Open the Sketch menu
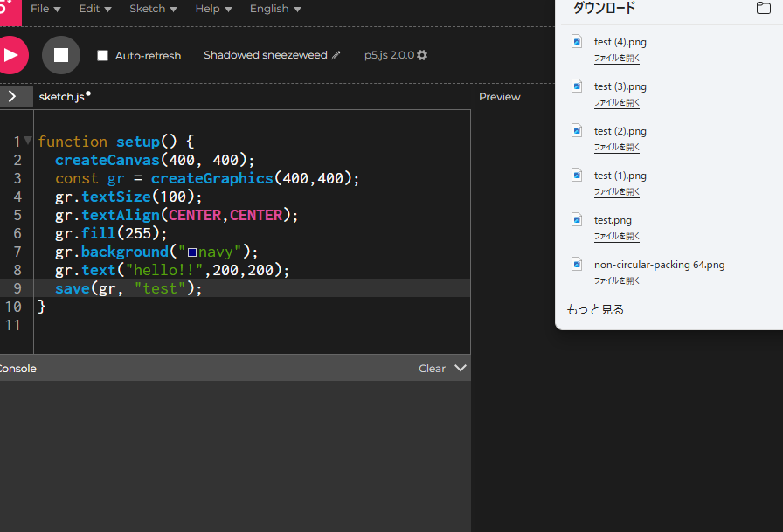 point(153,9)
